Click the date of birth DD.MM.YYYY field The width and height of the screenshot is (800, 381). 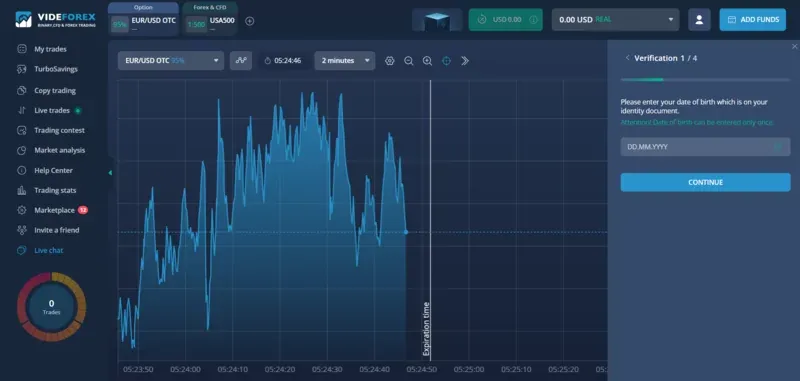(705, 147)
